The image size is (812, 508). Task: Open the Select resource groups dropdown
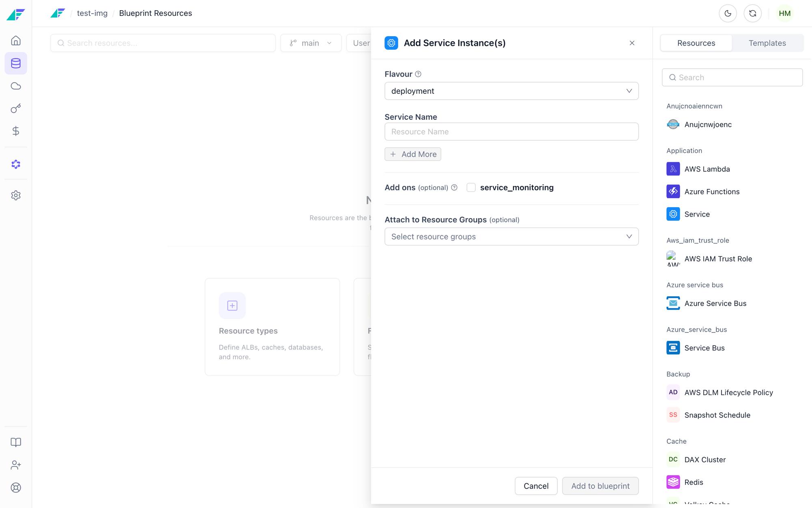[x=511, y=237]
